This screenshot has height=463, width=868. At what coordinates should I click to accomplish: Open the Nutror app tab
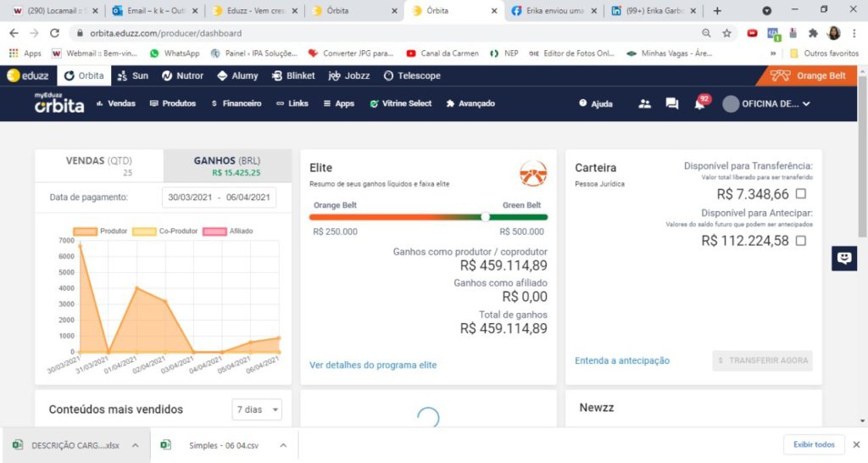coord(183,75)
